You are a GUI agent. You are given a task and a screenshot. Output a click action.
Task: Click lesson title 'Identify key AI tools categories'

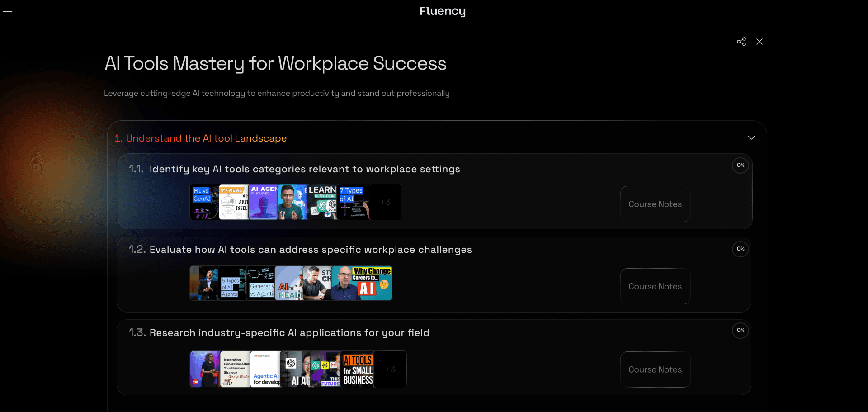pyautogui.click(x=305, y=169)
